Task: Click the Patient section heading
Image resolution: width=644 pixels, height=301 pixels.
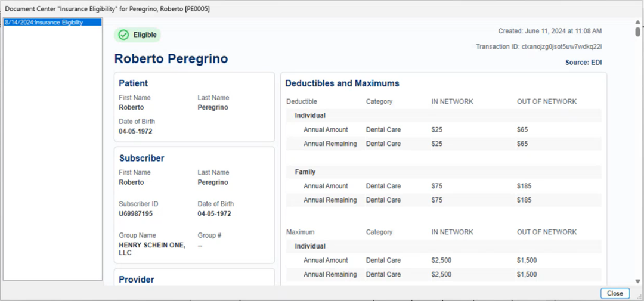Action: [134, 83]
